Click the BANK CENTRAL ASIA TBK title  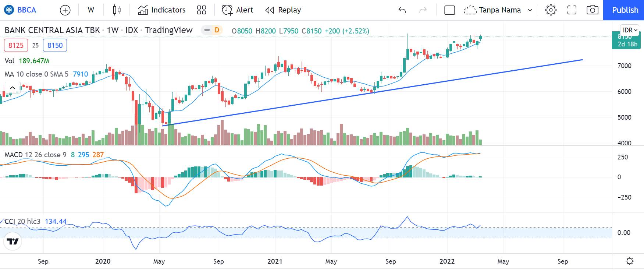[x=52, y=30]
